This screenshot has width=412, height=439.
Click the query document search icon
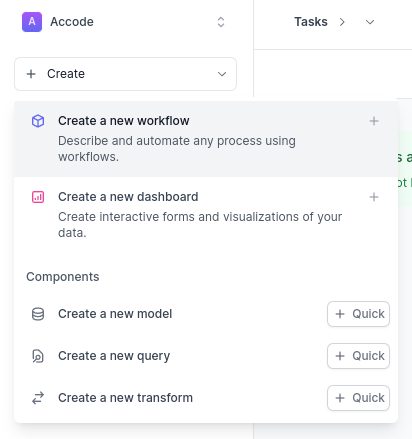click(x=38, y=356)
